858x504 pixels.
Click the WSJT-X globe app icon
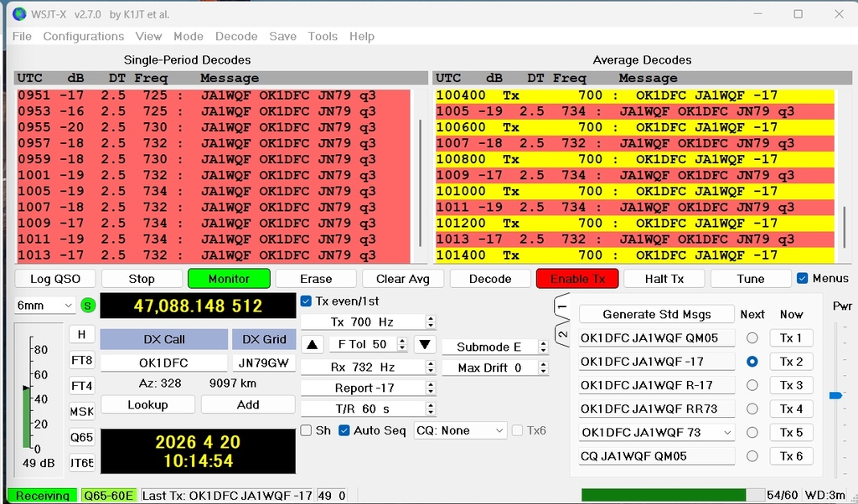click(19, 14)
